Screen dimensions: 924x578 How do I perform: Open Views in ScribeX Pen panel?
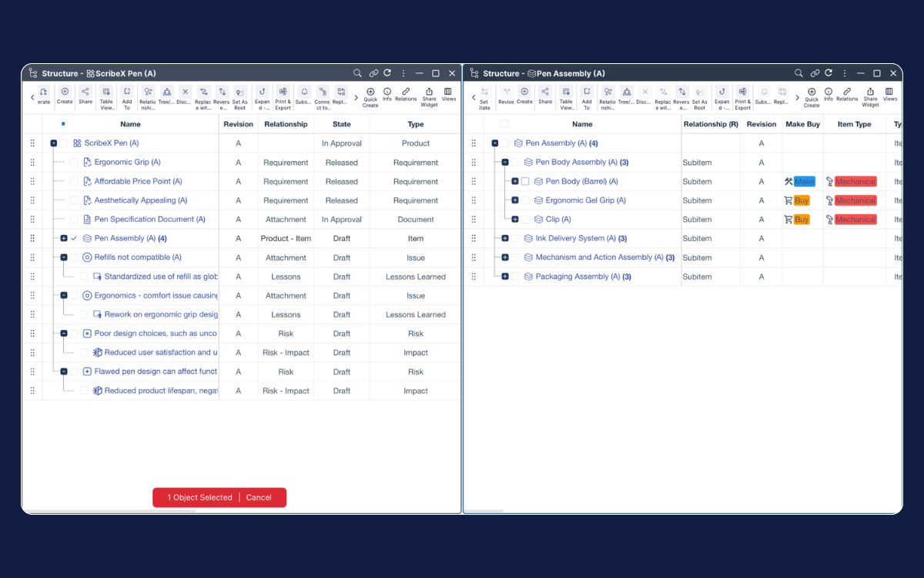(448, 94)
